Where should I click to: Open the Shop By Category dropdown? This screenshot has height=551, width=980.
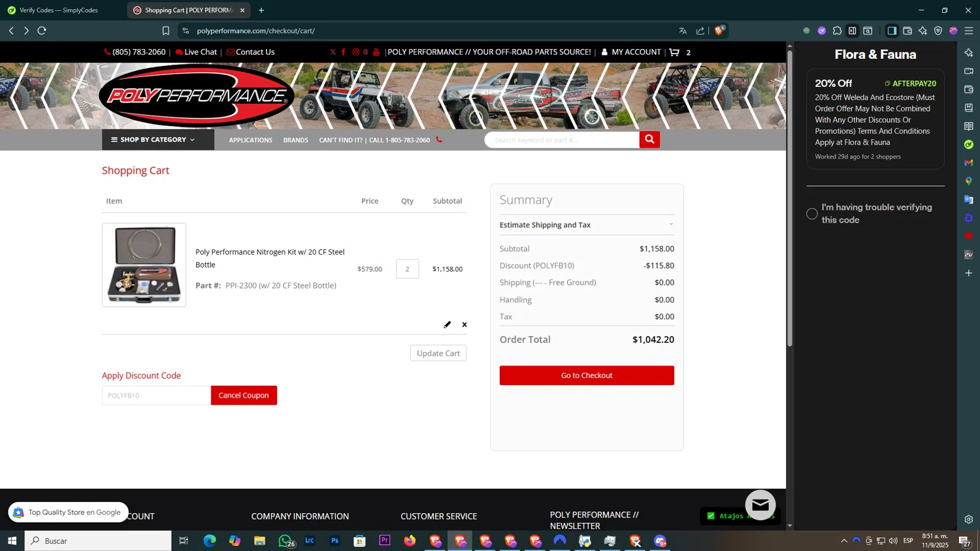(x=157, y=140)
